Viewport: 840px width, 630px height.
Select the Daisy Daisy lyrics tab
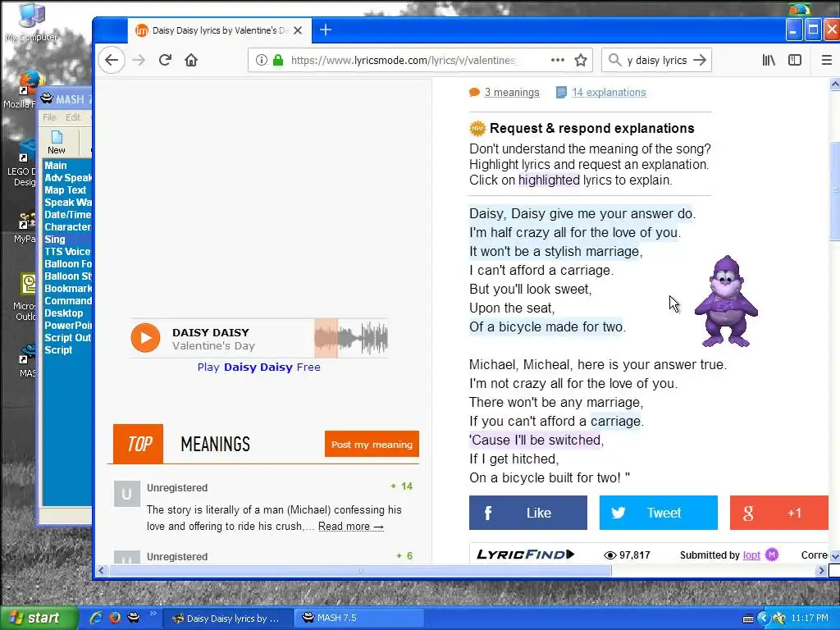[x=220, y=30]
